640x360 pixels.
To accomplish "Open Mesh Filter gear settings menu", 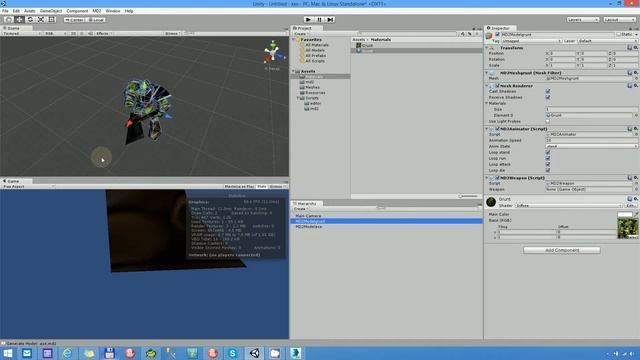I will tap(636, 73).
